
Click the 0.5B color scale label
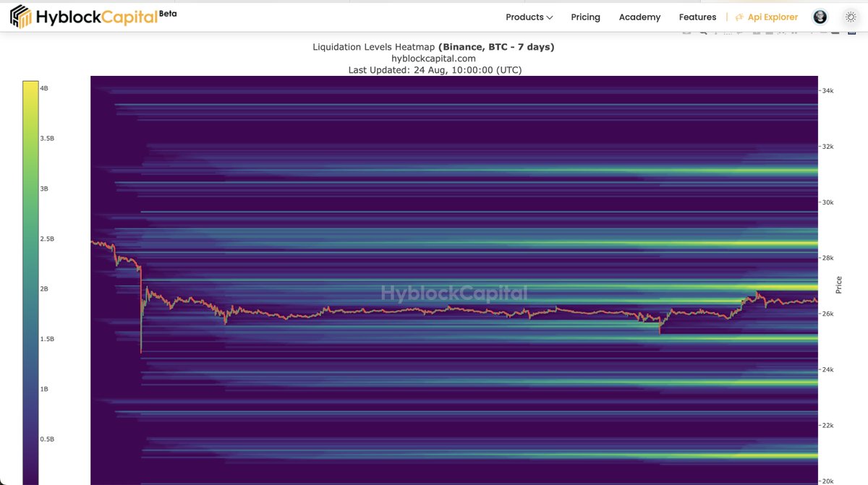click(x=47, y=439)
